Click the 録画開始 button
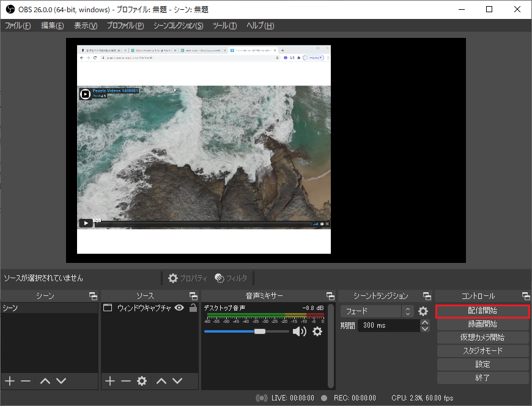This screenshot has width=532, height=406. tap(482, 324)
